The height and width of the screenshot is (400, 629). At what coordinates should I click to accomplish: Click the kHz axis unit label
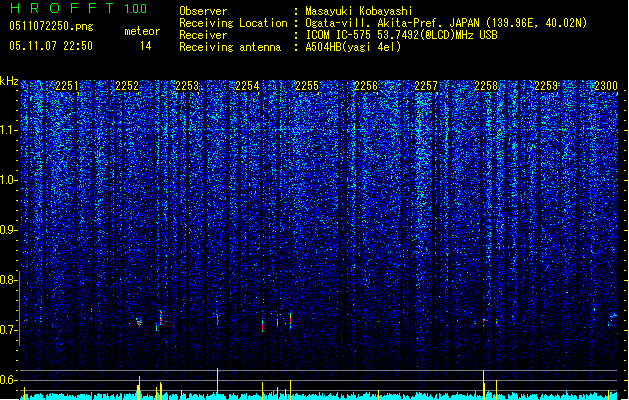(9, 81)
